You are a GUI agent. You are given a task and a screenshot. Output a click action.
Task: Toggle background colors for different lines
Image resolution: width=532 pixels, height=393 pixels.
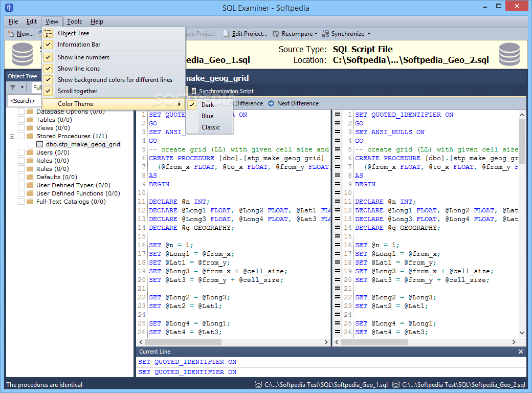(114, 80)
